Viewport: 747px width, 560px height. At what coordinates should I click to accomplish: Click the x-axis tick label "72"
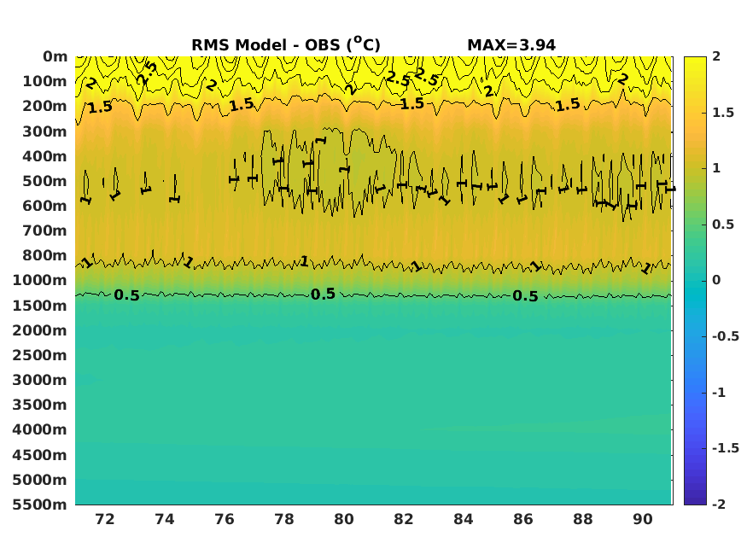[x=105, y=519]
